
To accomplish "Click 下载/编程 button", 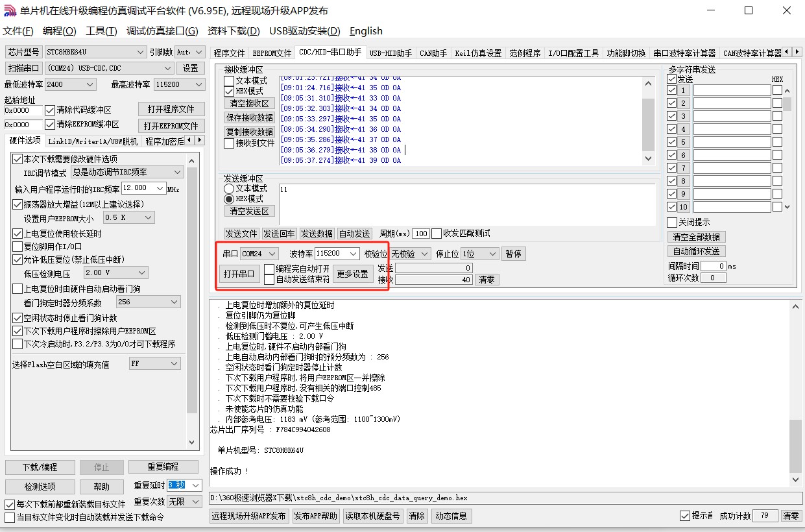I will (40, 467).
